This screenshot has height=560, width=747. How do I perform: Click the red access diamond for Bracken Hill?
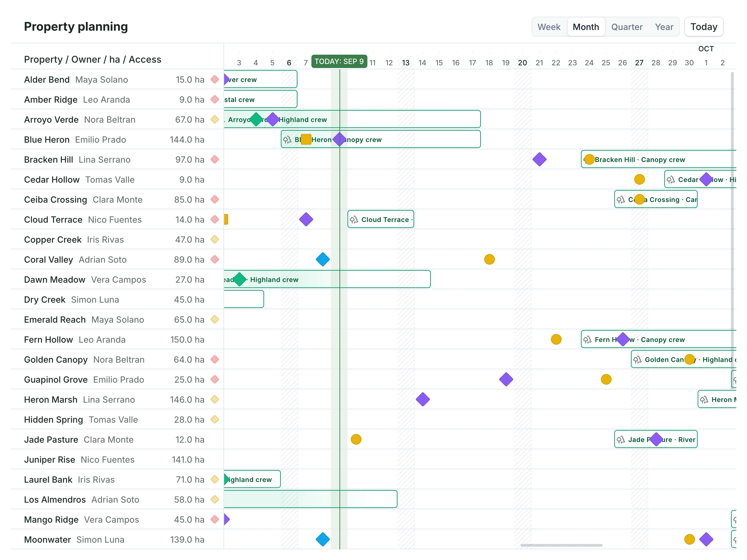click(x=215, y=160)
